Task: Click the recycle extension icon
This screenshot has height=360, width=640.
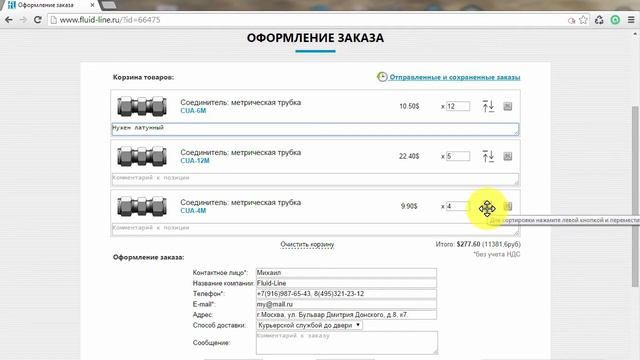Action: click(599, 20)
